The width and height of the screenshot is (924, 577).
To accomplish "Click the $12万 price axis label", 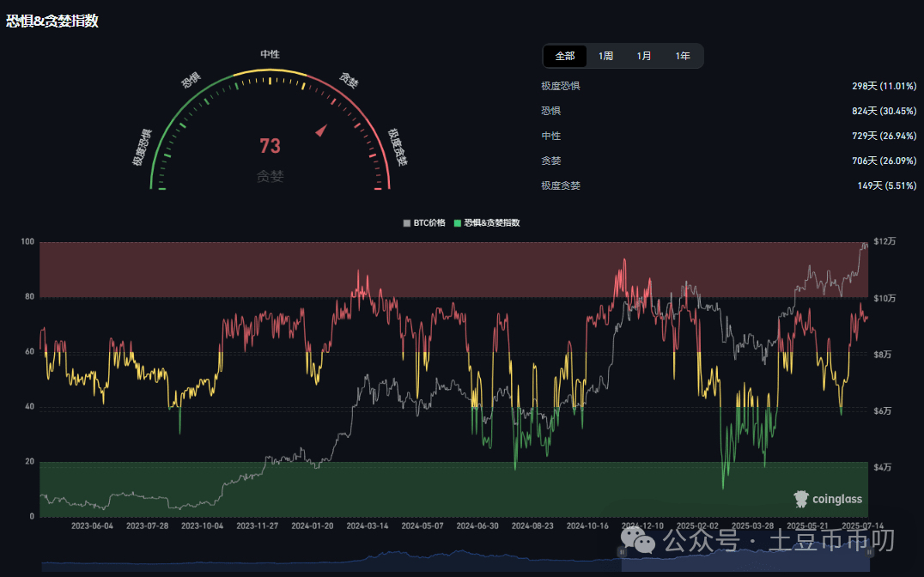I will [x=884, y=241].
